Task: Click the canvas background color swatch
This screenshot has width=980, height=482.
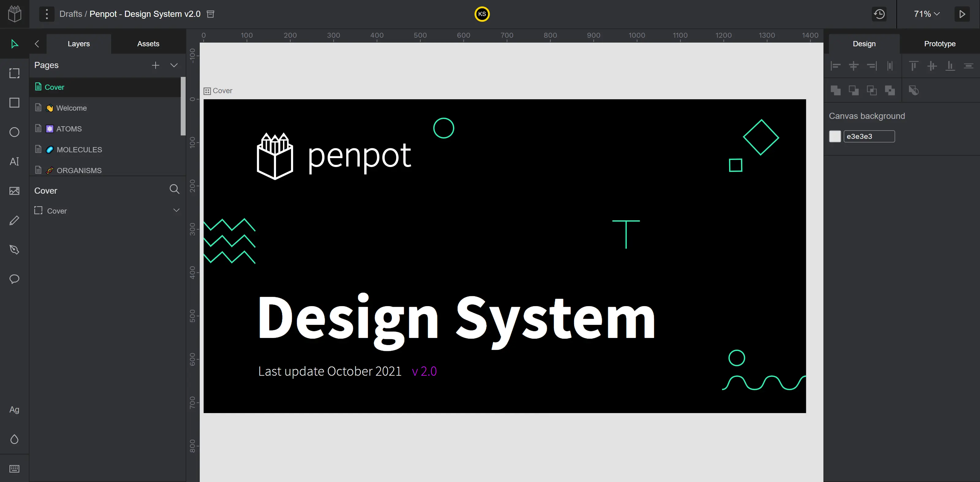Action: pyautogui.click(x=835, y=136)
